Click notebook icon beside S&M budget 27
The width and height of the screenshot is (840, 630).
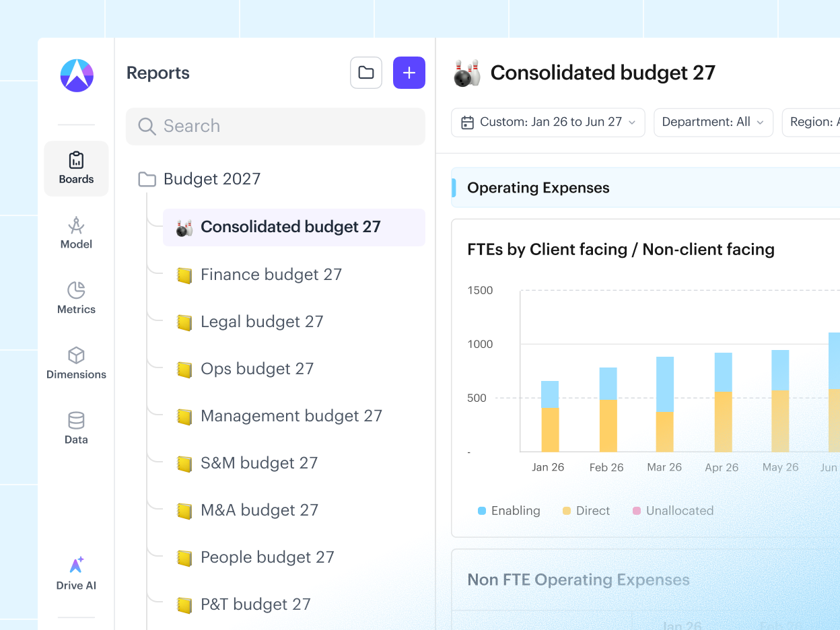(x=184, y=464)
